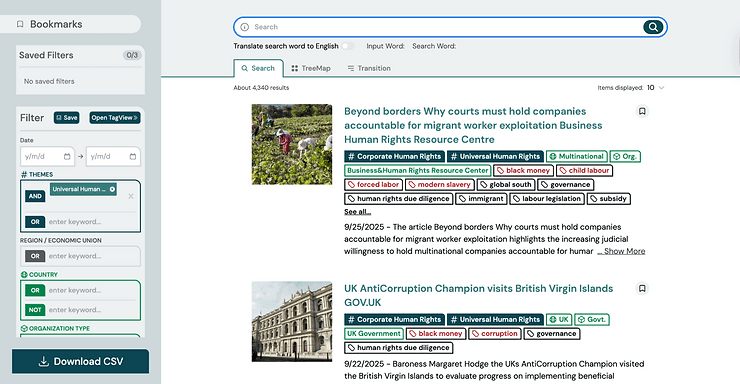This screenshot has width=740, height=384.
Task: Click the Country OR operator badge
Action: [35, 290]
